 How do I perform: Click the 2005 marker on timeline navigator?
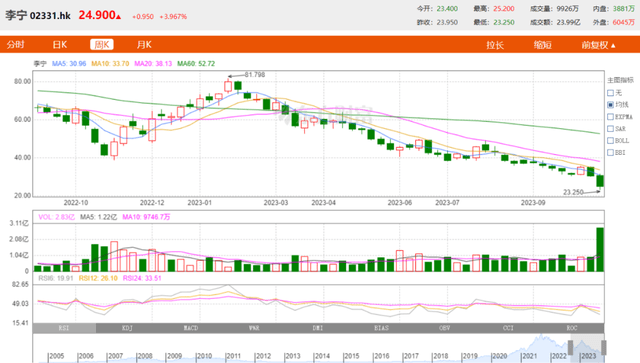tap(56, 356)
